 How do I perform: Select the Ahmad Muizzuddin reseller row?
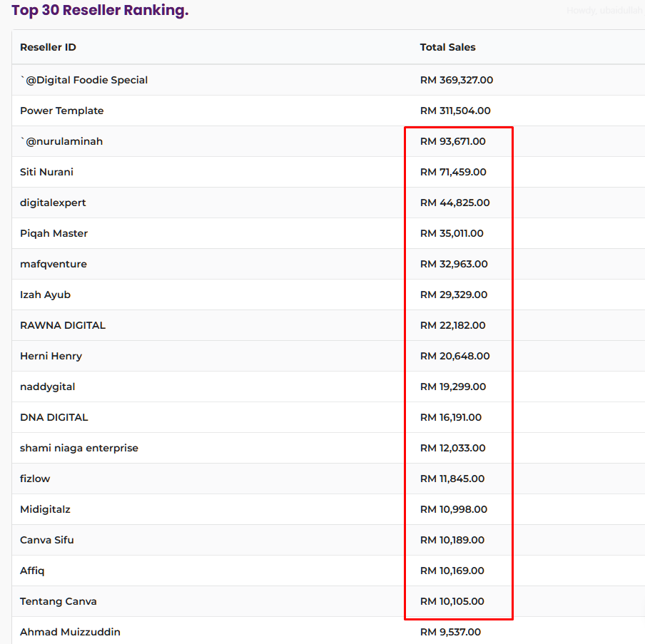coord(70,632)
